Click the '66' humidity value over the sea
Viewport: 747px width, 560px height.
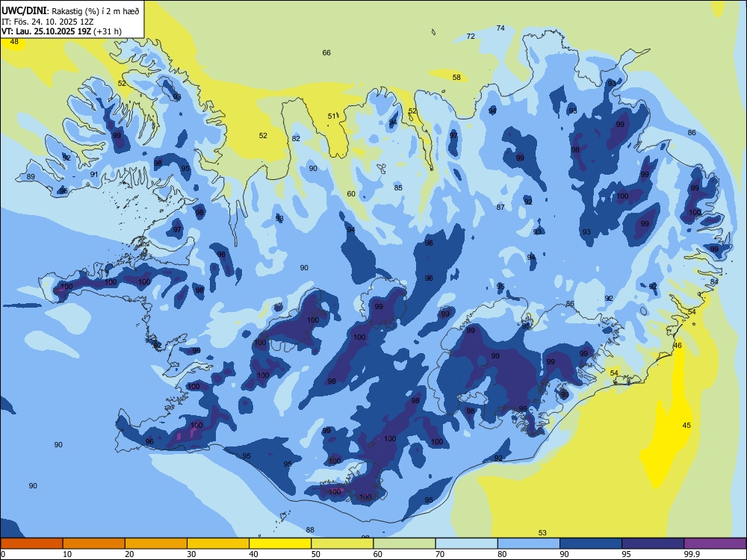point(326,53)
